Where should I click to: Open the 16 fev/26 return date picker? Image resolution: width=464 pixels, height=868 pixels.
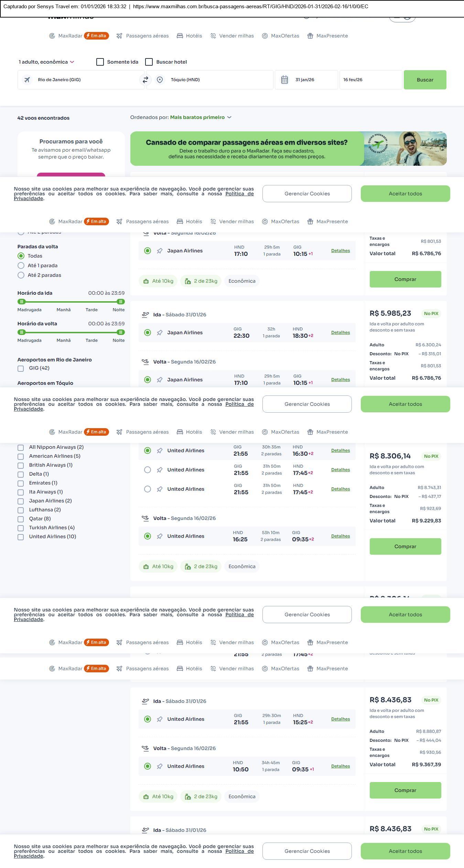[370, 80]
